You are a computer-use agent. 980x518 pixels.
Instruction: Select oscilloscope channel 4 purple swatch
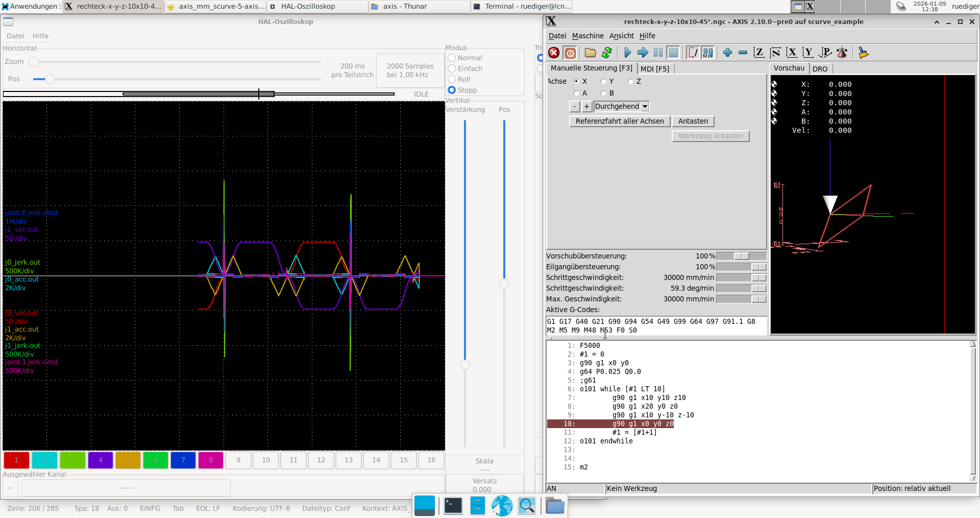click(x=101, y=460)
